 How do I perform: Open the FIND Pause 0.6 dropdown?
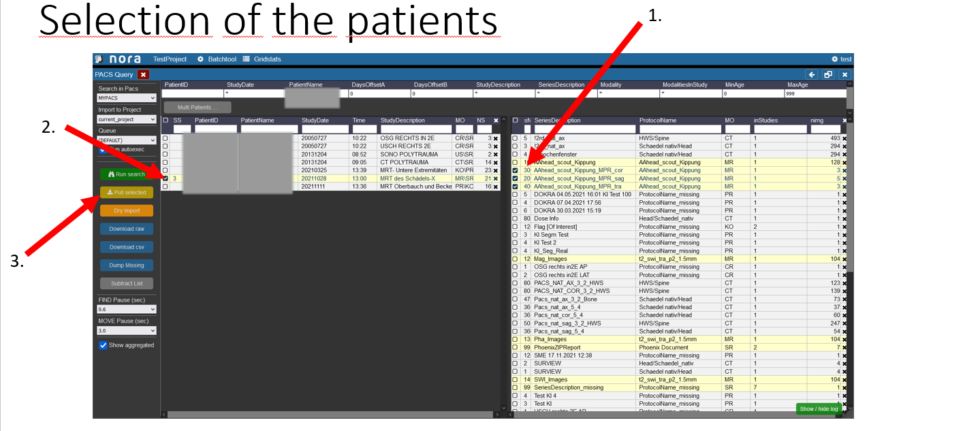(127, 309)
